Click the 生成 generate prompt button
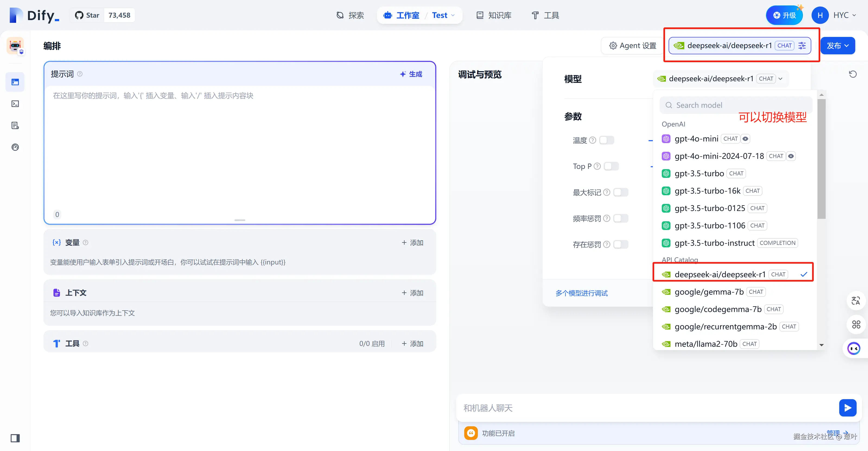Screen dimensions: 868x451 coord(411,74)
